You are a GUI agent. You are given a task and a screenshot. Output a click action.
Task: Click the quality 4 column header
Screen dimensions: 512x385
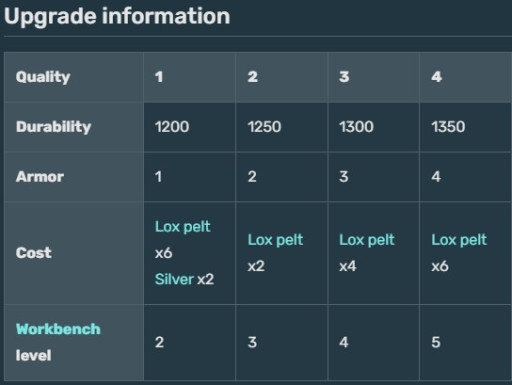click(465, 77)
